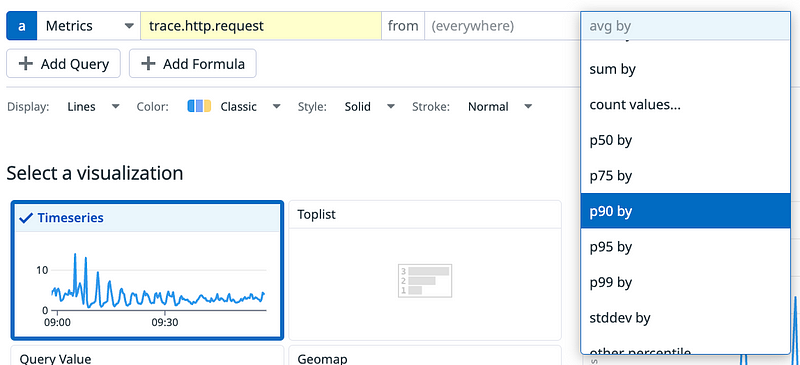Image resolution: width=800 pixels, height=365 pixels.
Task: Click the Classic color palette icon
Action: point(199,106)
